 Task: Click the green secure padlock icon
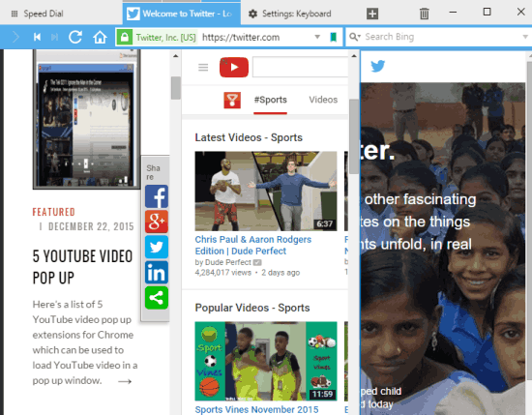tap(124, 37)
